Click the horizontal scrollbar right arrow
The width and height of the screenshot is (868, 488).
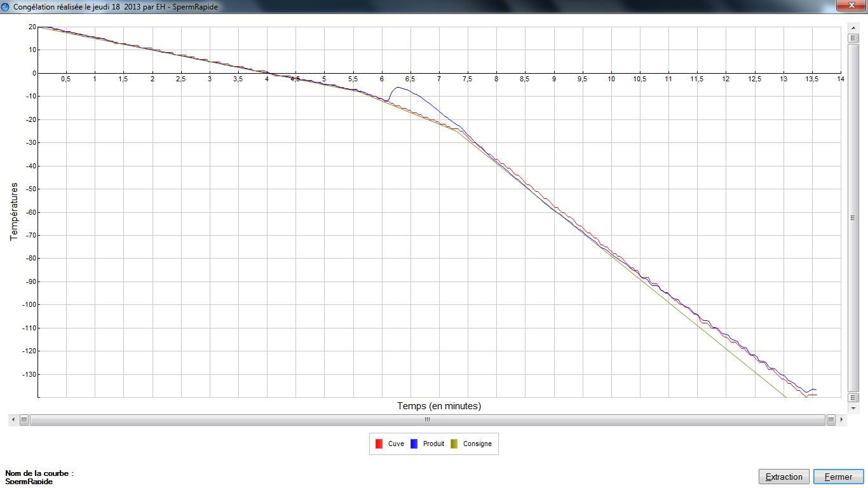841,419
